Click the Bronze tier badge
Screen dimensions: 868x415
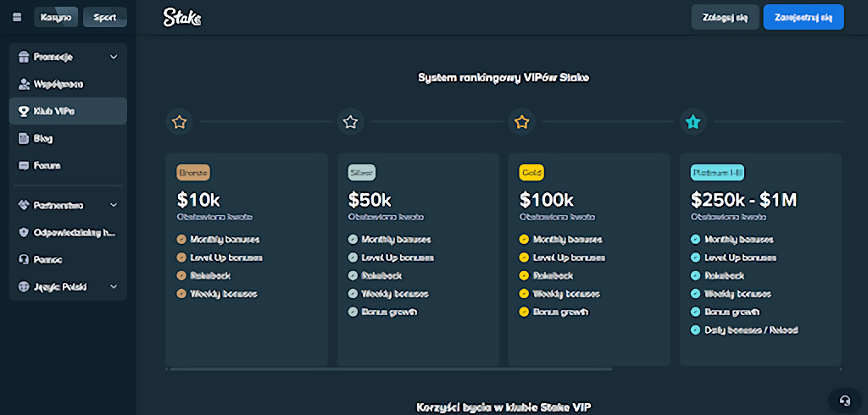click(x=192, y=172)
